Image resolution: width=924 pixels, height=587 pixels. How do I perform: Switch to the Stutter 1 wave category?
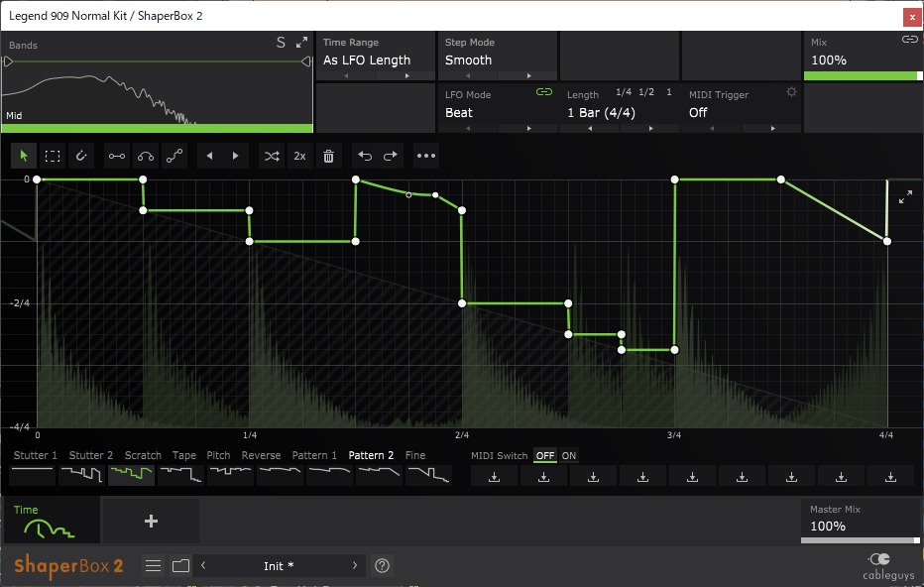pos(36,455)
